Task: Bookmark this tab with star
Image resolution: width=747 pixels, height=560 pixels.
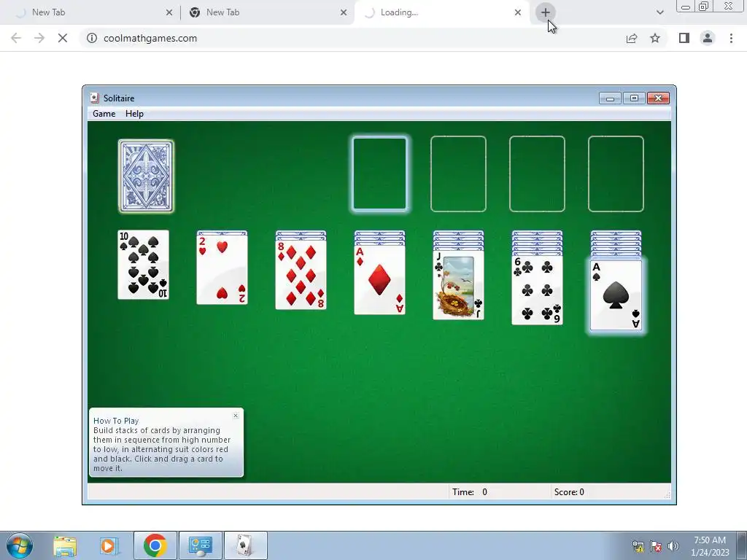Action: 655,38
